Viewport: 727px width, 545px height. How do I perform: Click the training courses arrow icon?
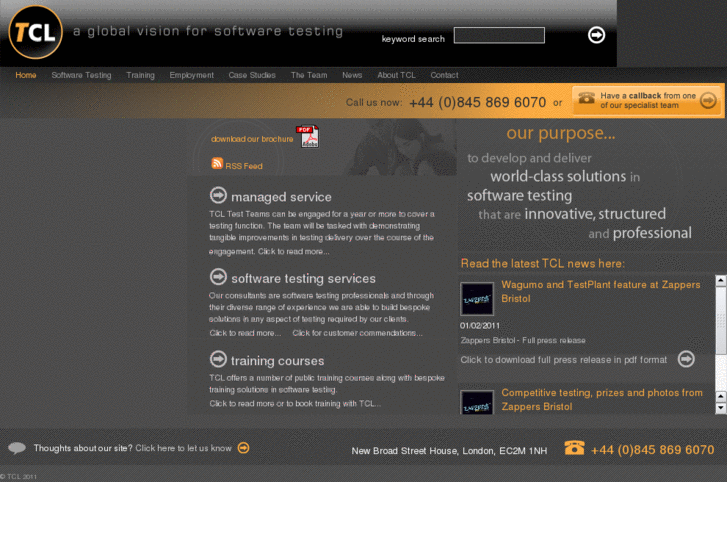click(218, 359)
